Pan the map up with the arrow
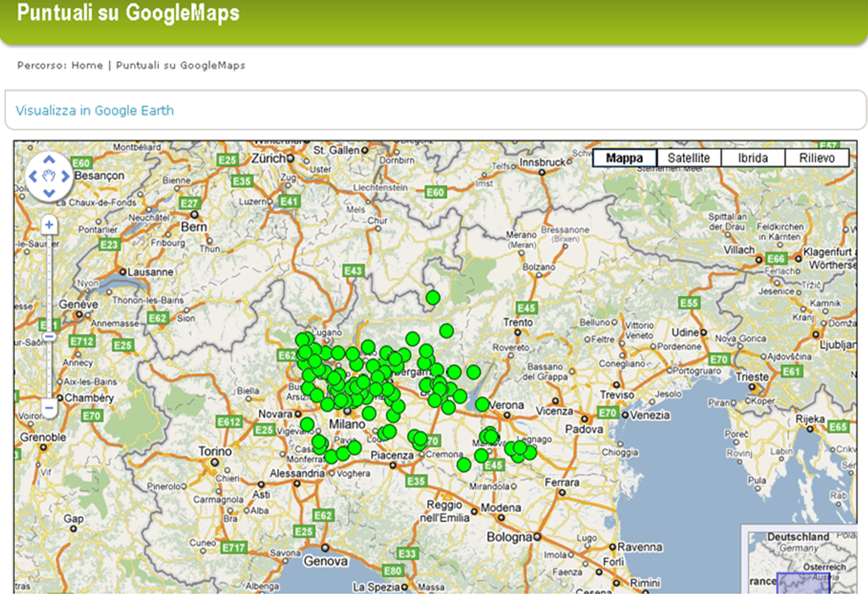The image size is (868, 594). [49, 161]
